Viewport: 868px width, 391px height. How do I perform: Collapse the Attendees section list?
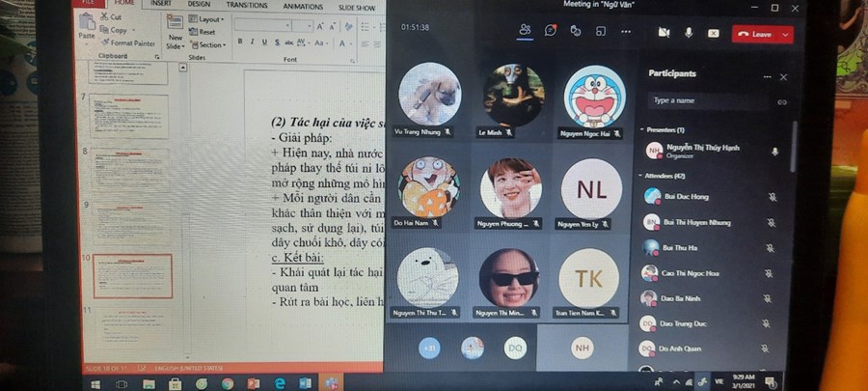pyautogui.click(x=640, y=176)
